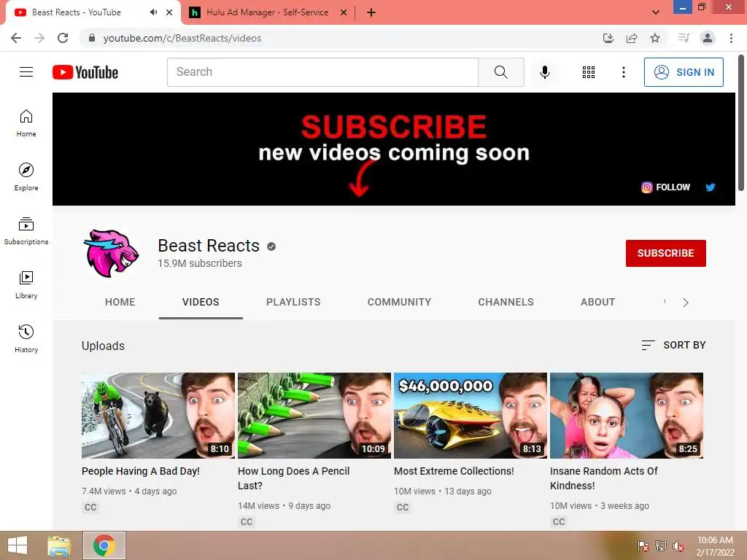747x560 pixels.
Task: Open Library in the sidebar
Action: point(26,285)
